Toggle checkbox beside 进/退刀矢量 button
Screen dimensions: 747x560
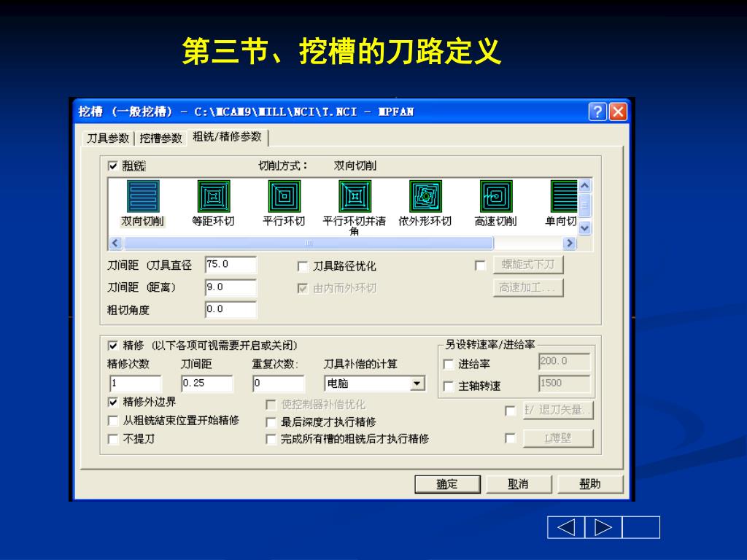(x=510, y=411)
